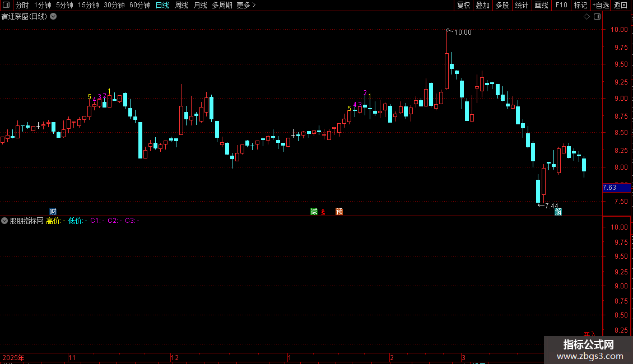Open the 画线 drawing tools

pyautogui.click(x=541, y=5)
